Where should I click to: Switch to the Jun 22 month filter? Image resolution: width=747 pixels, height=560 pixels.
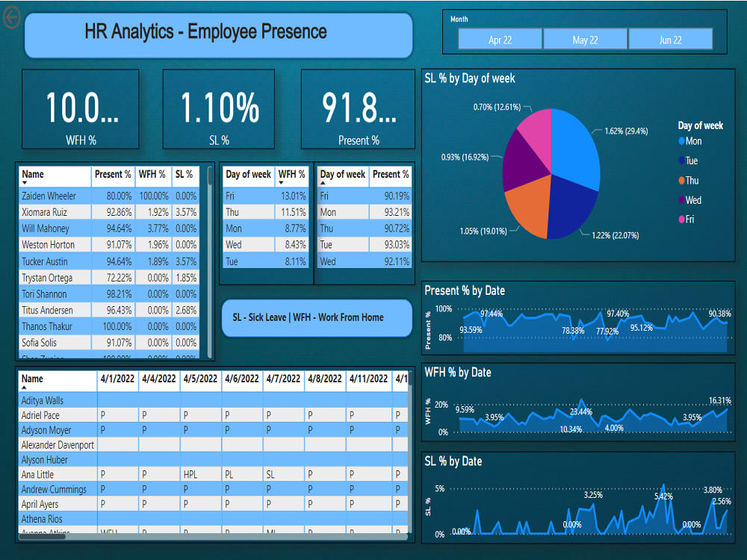click(671, 39)
